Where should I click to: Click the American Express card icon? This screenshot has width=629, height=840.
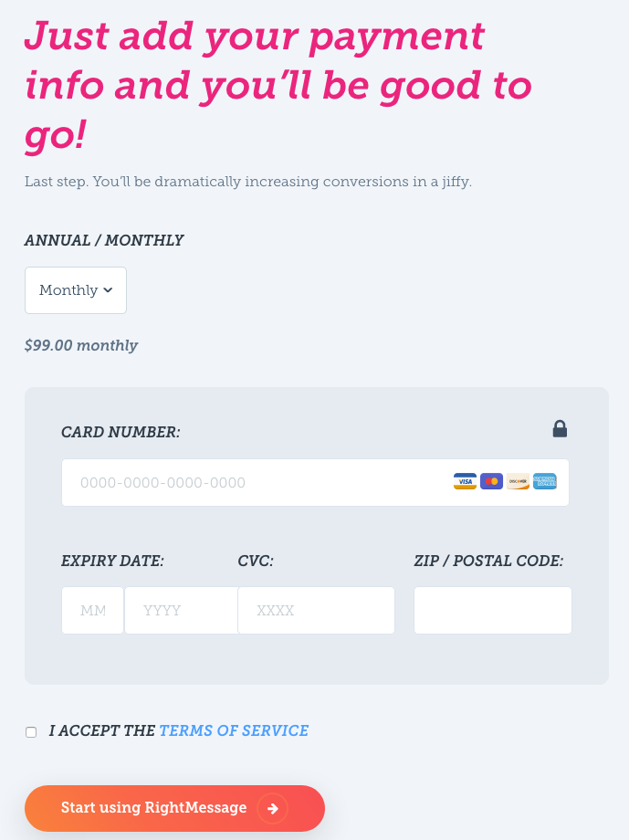545,481
